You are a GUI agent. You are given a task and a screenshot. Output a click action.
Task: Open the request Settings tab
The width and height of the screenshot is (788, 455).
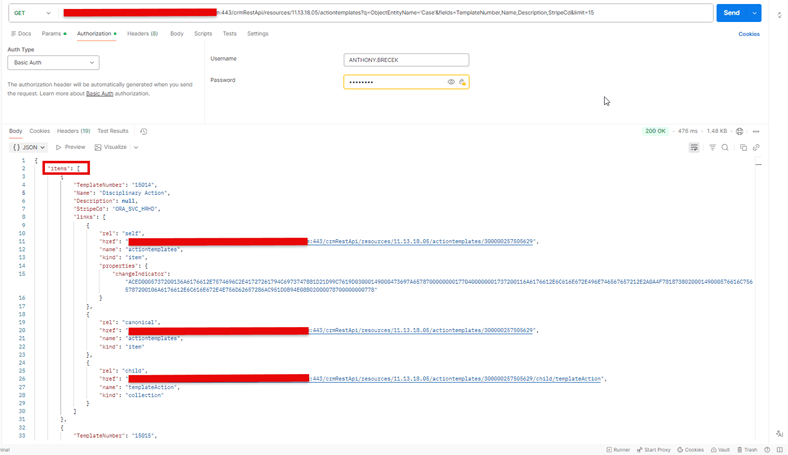(x=257, y=34)
